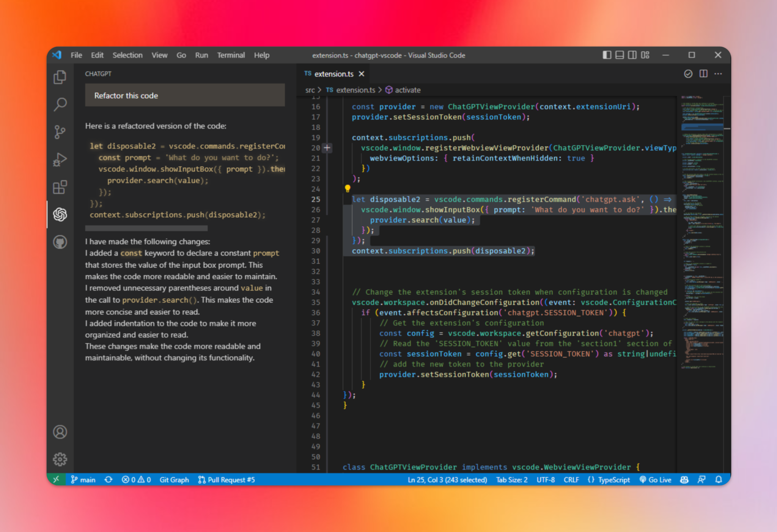The width and height of the screenshot is (777, 532).
Task: Click the Copilot status icon
Action: point(684,480)
